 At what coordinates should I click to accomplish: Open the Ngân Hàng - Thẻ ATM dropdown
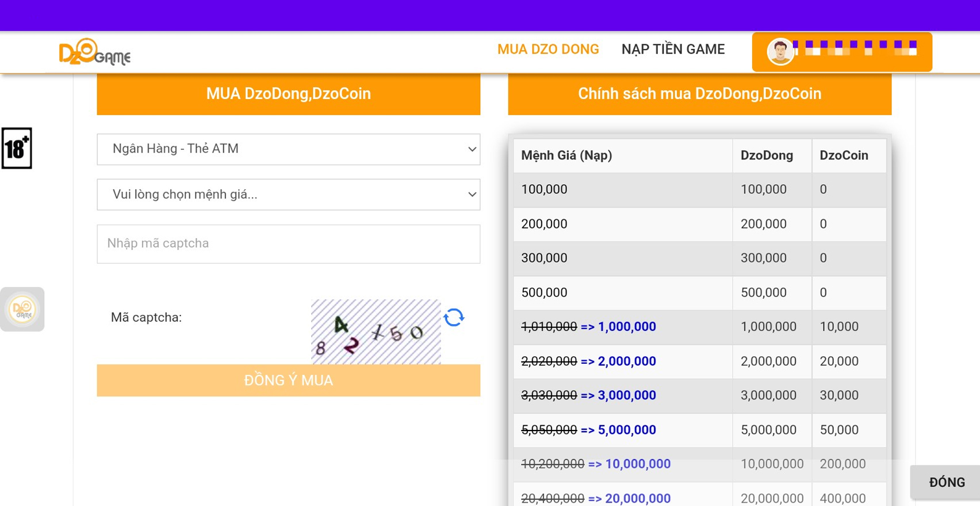tap(289, 149)
